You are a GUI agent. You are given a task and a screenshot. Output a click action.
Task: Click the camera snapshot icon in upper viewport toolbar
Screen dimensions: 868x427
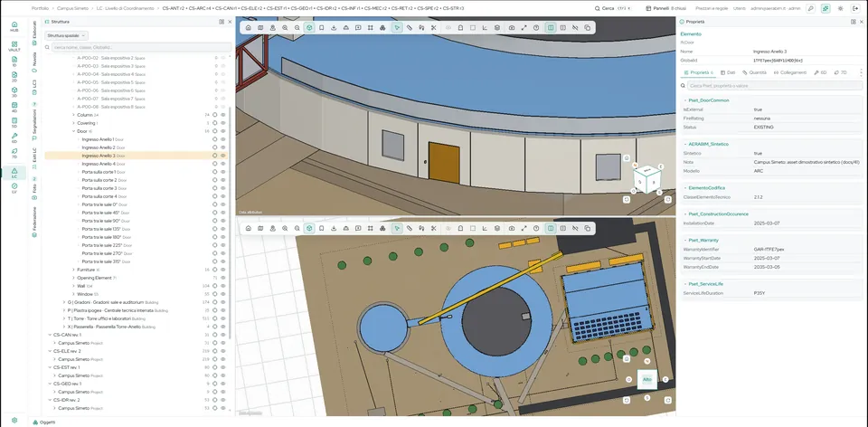click(512, 28)
